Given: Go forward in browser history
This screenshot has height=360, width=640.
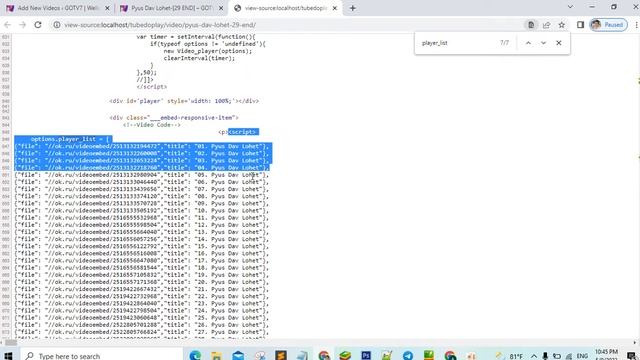Looking at the screenshot, I should tap(22, 25).
